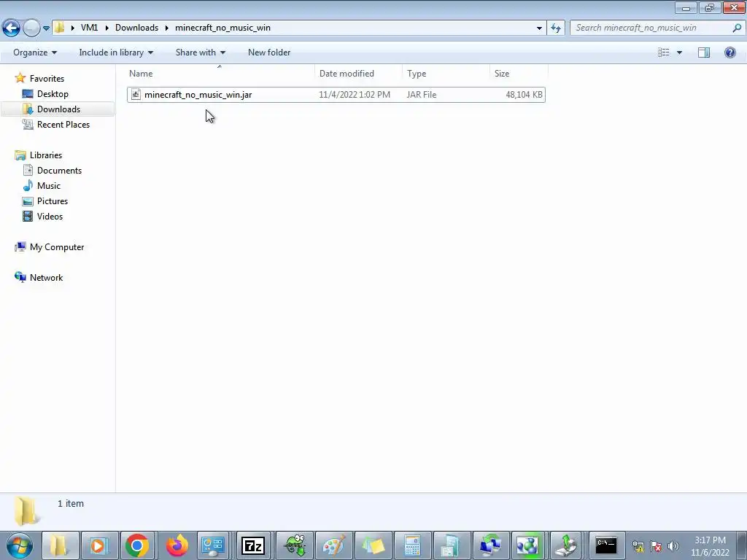Open Sticky Notes from the taskbar
The image size is (747, 560).
373,545
